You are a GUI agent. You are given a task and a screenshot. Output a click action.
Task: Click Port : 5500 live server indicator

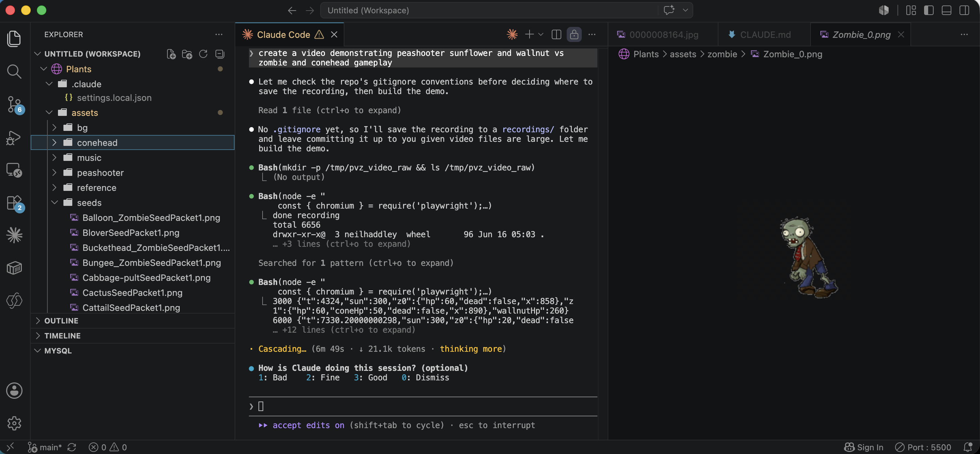923,447
